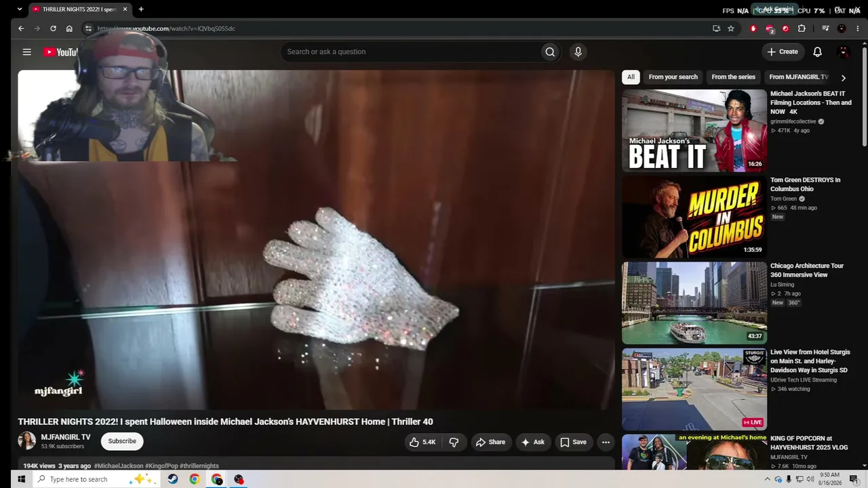This screenshot has width=868, height=488.
Task: Go to the browser home page
Action: pos(69,28)
